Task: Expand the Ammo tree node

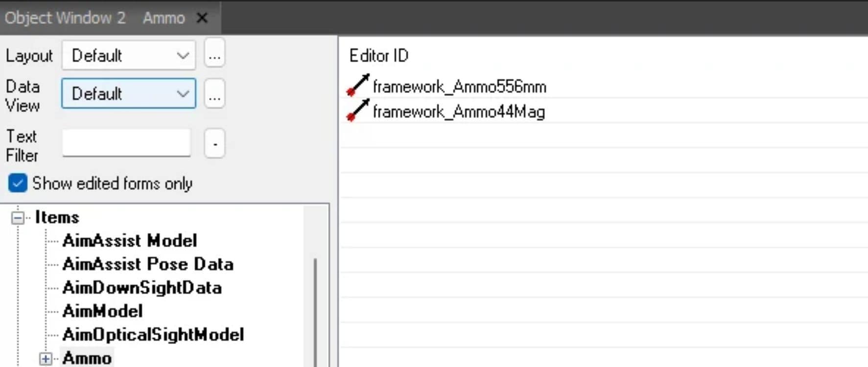Action: 46,359
